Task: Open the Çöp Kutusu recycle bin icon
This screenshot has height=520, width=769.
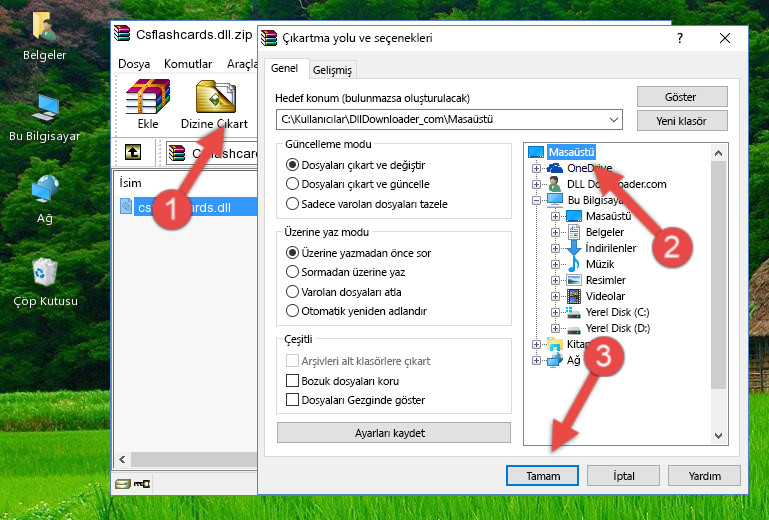Action: pos(45,272)
